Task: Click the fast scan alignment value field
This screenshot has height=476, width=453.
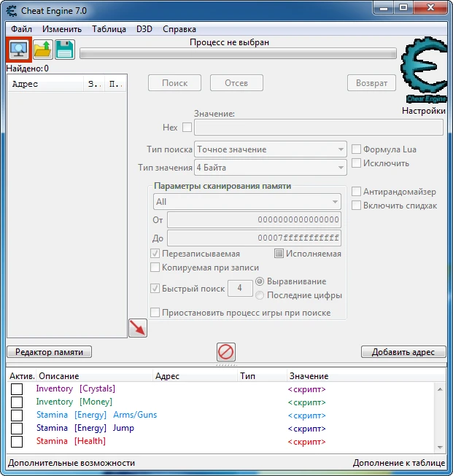Action: (240, 288)
